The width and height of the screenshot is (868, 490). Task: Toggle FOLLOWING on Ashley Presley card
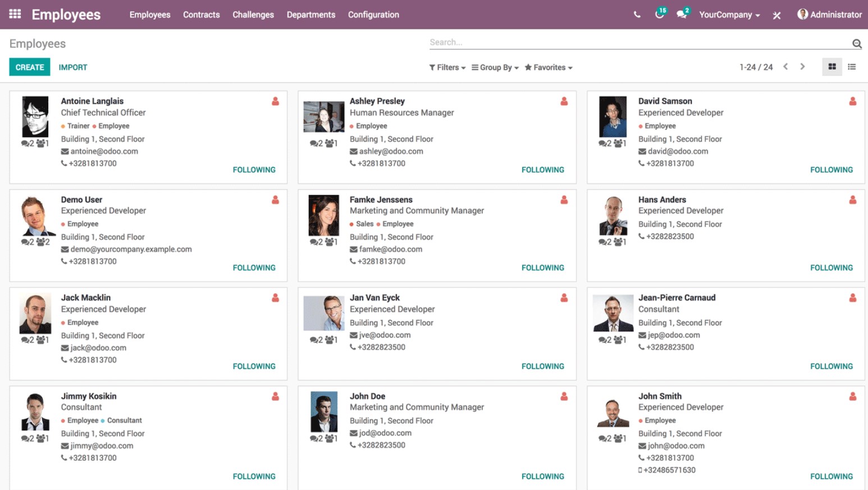(542, 170)
